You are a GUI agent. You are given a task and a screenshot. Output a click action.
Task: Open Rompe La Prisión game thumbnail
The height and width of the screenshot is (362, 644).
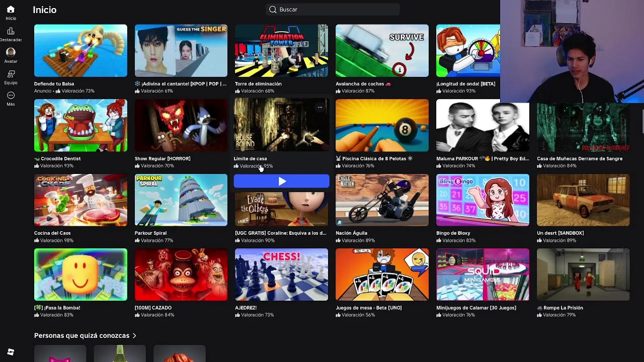point(583,275)
